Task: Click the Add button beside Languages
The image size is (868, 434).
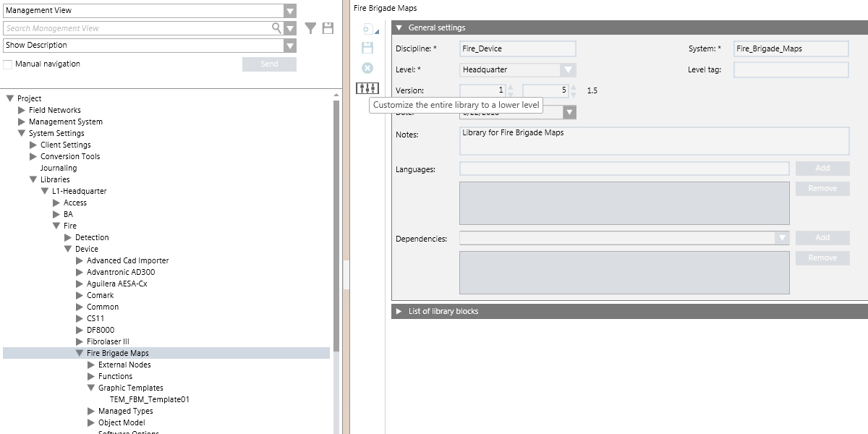Action: [822, 168]
